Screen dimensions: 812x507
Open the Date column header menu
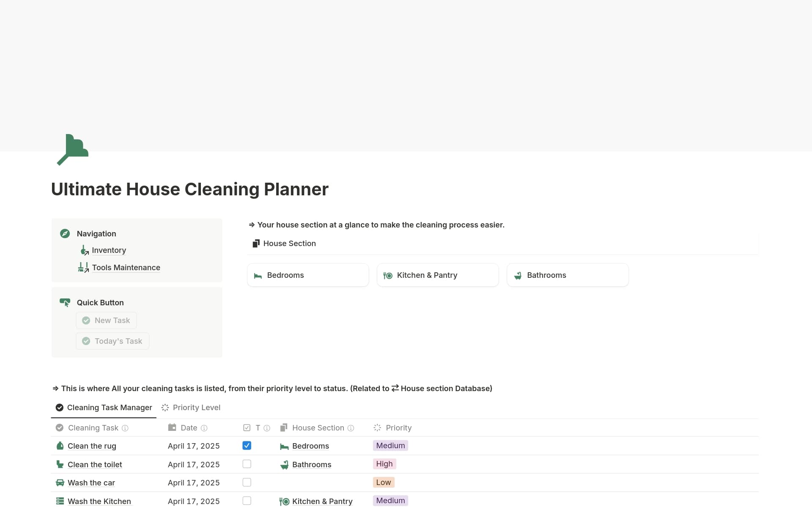[189, 428]
